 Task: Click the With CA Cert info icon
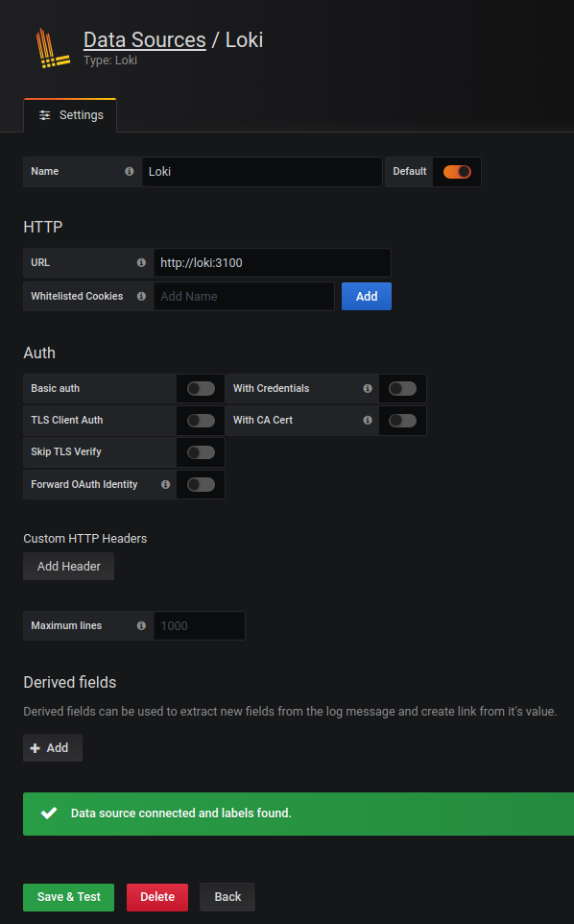368,420
